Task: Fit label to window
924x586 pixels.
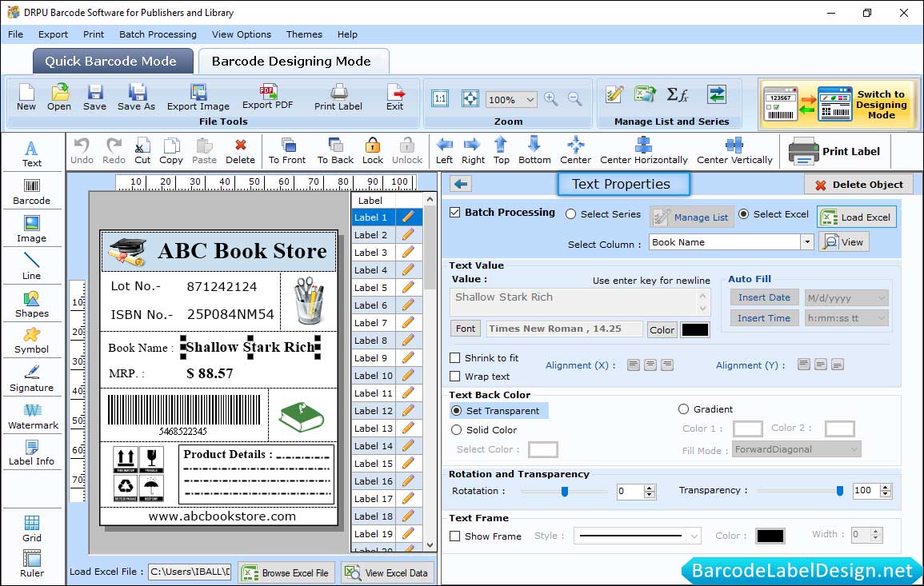Action: (x=470, y=98)
